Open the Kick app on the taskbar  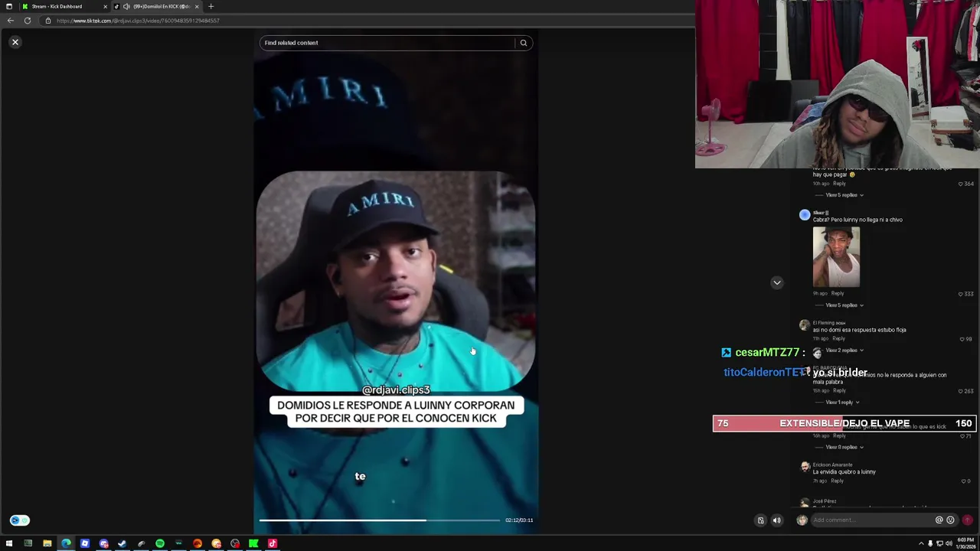tap(253, 544)
